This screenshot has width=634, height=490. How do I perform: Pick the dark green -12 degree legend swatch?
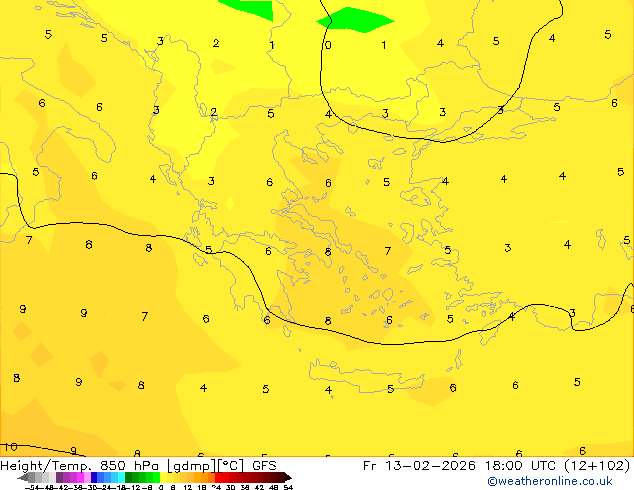click(129, 478)
